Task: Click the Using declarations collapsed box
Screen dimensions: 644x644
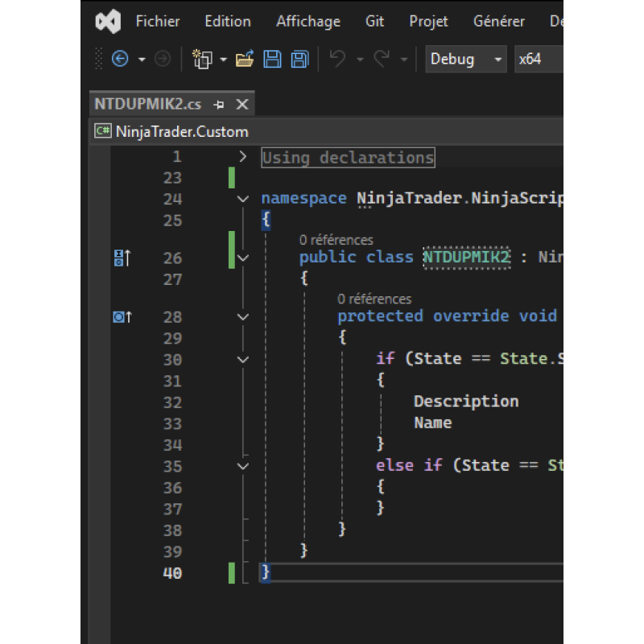Action: (x=348, y=158)
